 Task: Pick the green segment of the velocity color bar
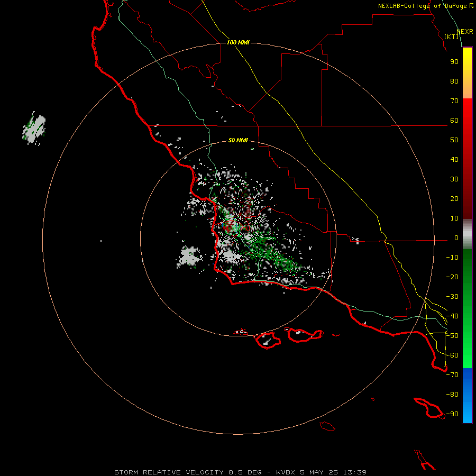[x=467, y=309]
